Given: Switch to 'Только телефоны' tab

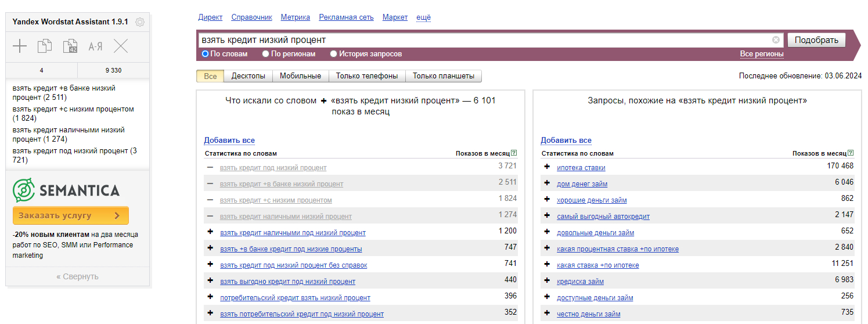Looking at the screenshot, I should coord(367,76).
